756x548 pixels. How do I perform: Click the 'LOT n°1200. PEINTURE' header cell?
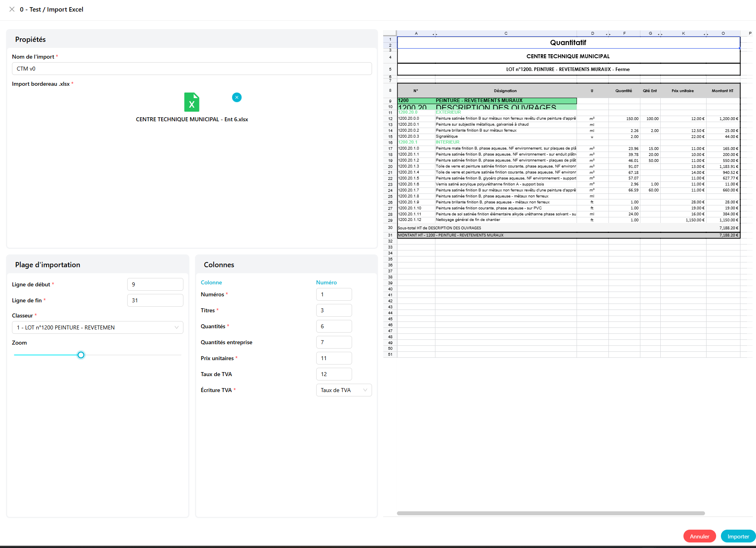pyautogui.click(x=569, y=69)
